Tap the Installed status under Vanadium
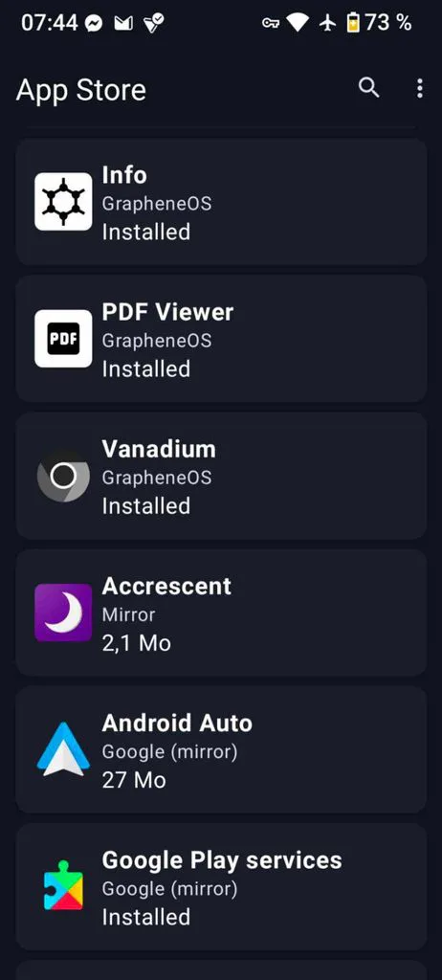442x980 pixels. (x=146, y=505)
